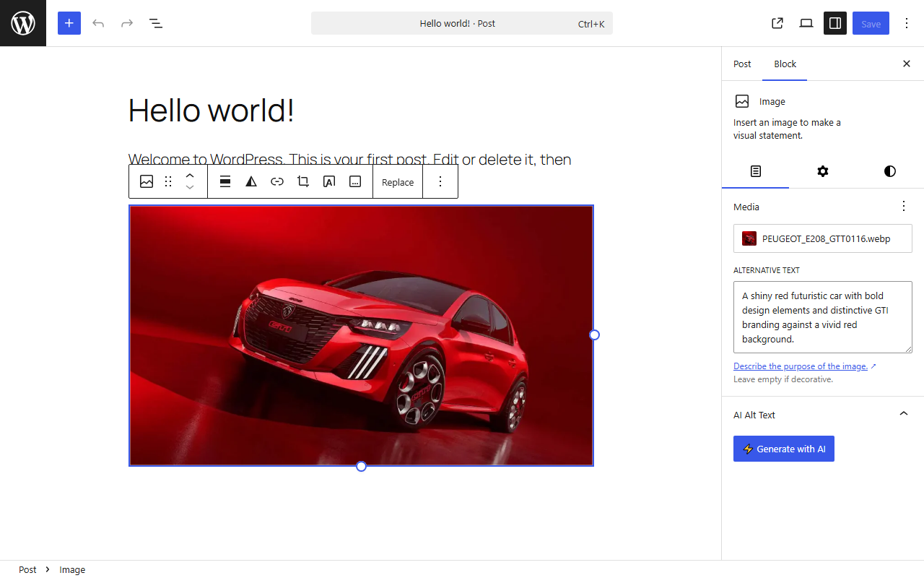
Task: Move the image block up
Action: pos(190,176)
